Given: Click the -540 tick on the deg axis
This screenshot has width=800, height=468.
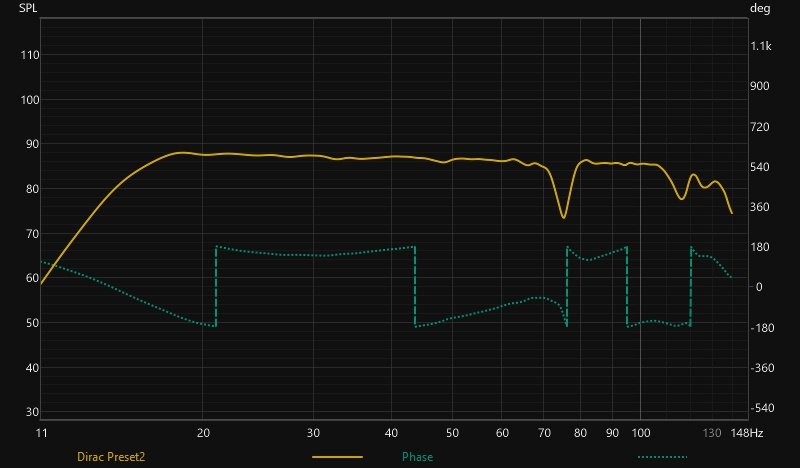Looking at the screenshot, I should pos(763,408).
